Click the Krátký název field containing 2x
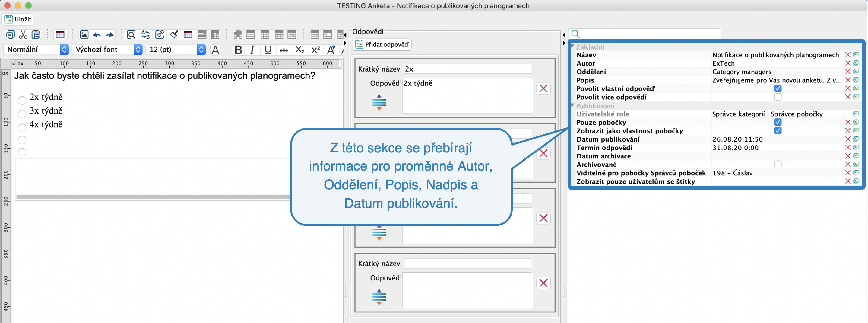This screenshot has width=868, height=323. click(x=467, y=69)
